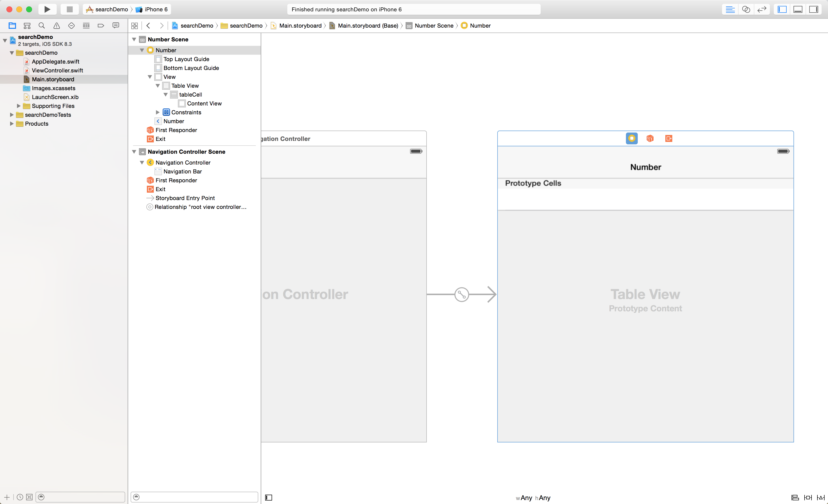Image resolution: width=828 pixels, height=504 pixels.
Task: Expand the searchDemoTests folder
Action: [x=12, y=115]
